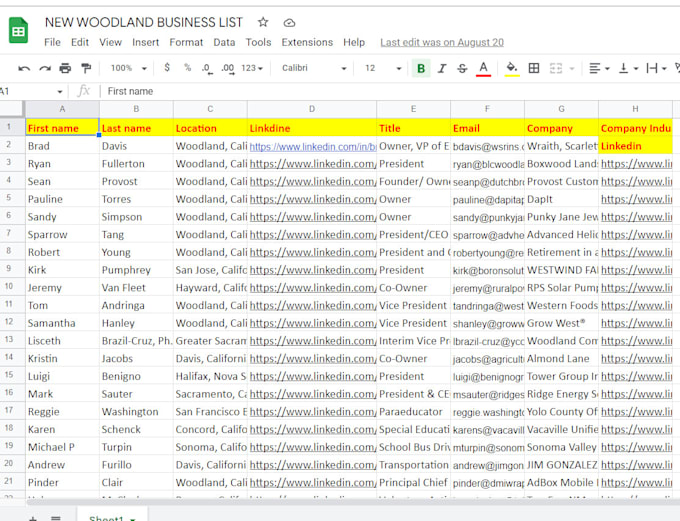
Task: Open the fill color picker
Action: (x=512, y=69)
